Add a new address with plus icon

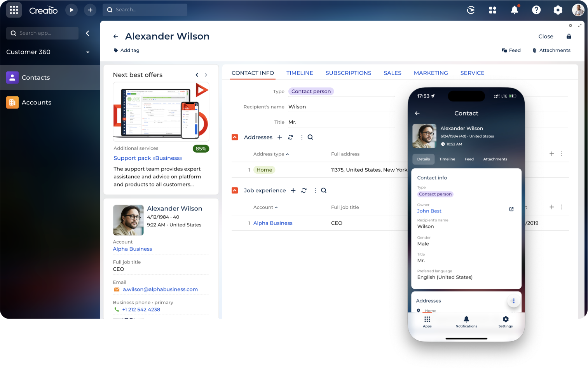pyautogui.click(x=280, y=137)
